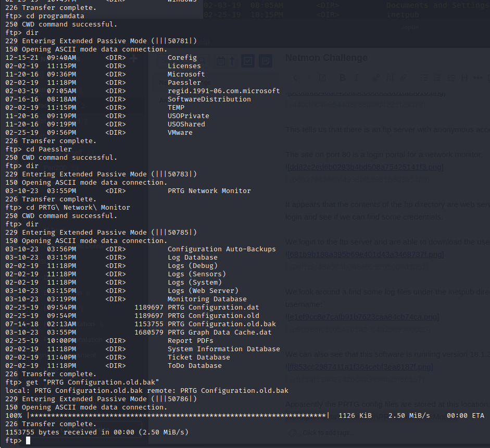Insert code block from Joplin toolbar
490x448 pixels.
[390, 78]
